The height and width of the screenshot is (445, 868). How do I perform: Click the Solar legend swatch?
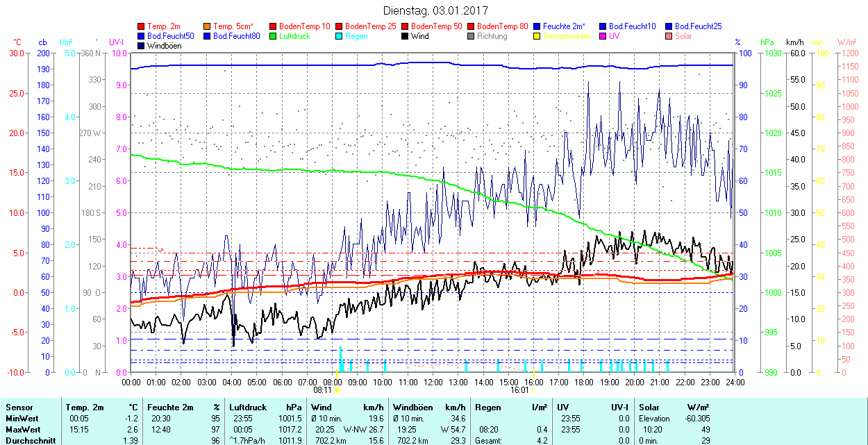tap(669, 36)
